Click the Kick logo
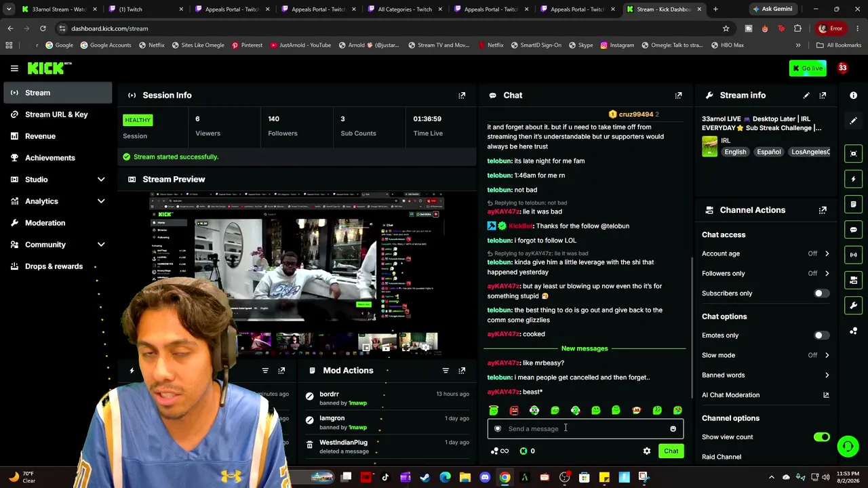868x488 pixels. 50,68
